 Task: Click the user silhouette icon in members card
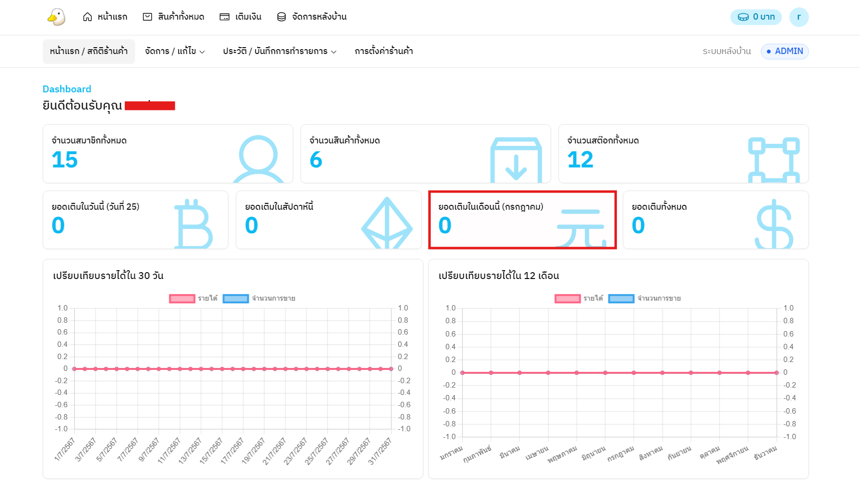click(x=258, y=159)
